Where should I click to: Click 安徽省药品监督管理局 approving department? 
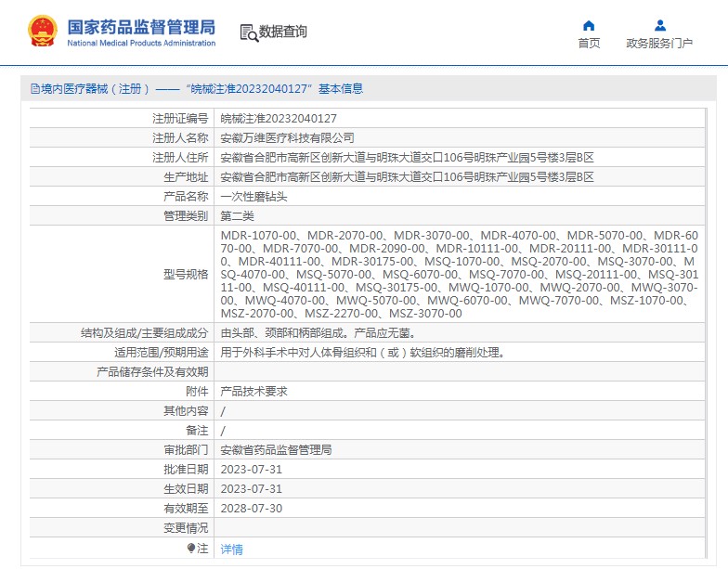[277, 449]
